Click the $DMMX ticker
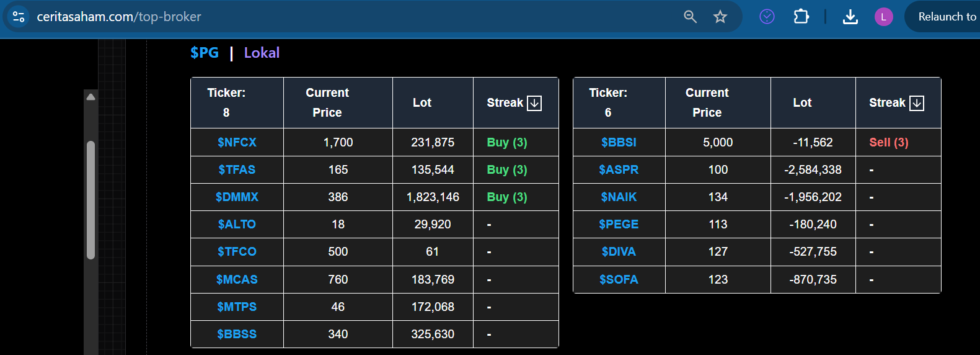The width and height of the screenshot is (980, 355). coord(237,197)
